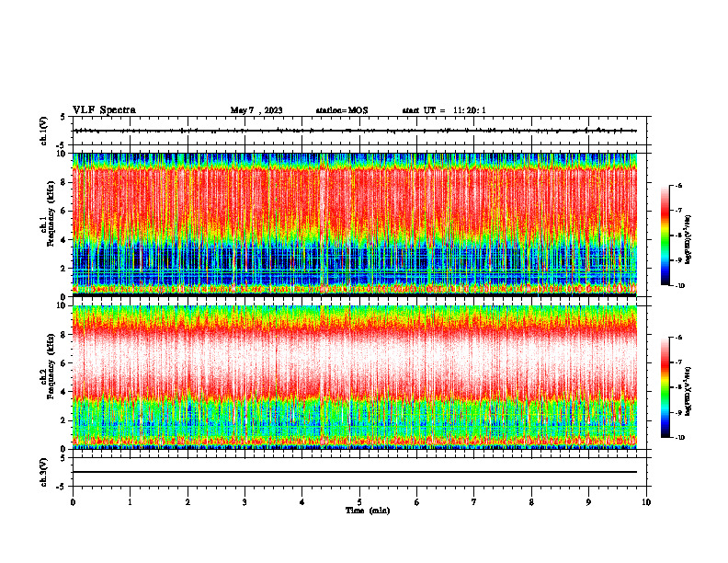Click the ch.2 spectrogram color scale bar

(x=665, y=387)
